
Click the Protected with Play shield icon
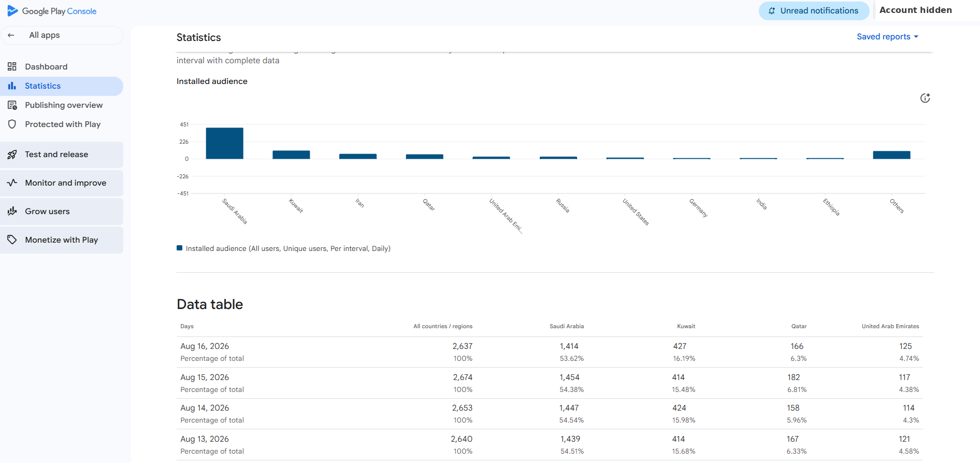tap(12, 124)
